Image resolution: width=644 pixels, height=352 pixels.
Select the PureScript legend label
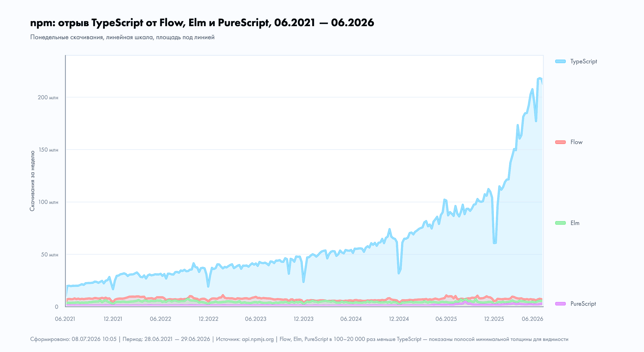click(x=583, y=304)
